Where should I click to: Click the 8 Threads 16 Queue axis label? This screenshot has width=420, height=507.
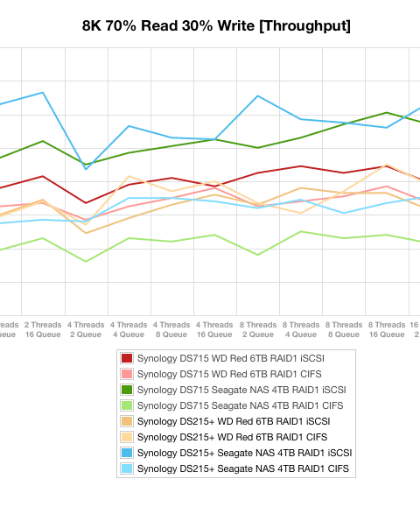click(387, 329)
